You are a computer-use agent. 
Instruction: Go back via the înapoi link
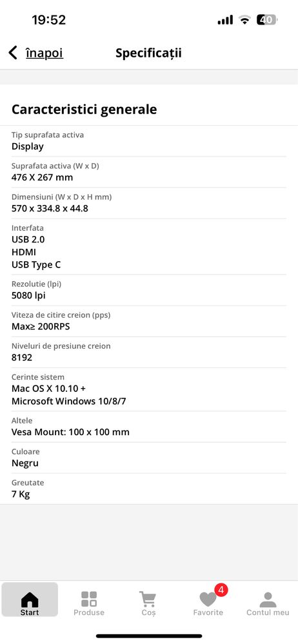point(45,53)
